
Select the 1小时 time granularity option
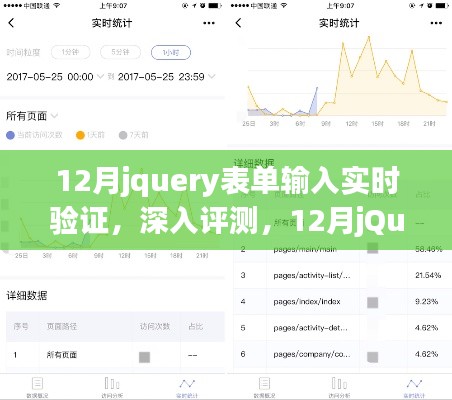pyautogui.click(x=171, y=52)
